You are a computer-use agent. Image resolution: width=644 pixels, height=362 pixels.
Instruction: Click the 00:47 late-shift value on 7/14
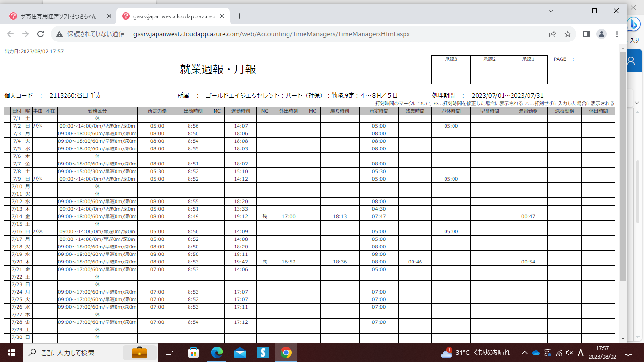[x=528, y=216]
